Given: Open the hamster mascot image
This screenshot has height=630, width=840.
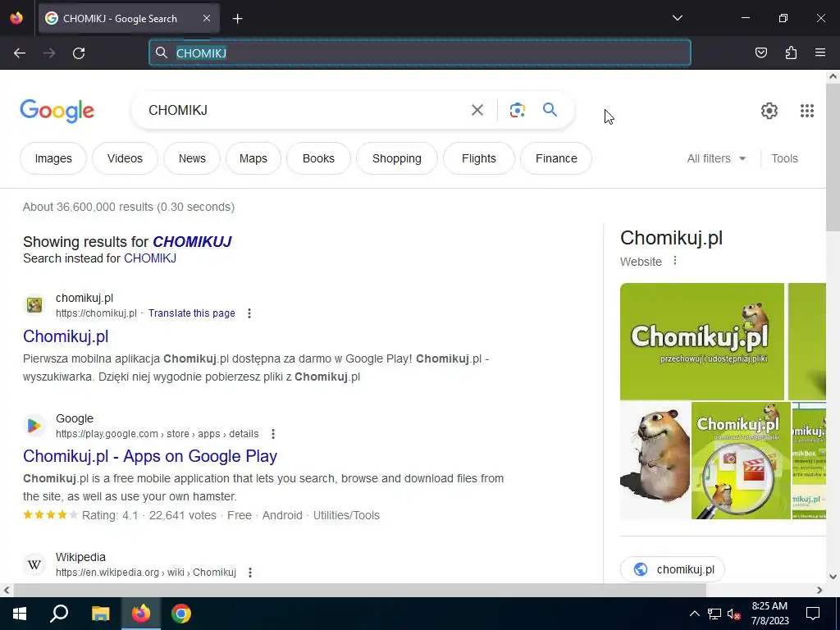Looking at the screenshot, I should tap(655, 461).
